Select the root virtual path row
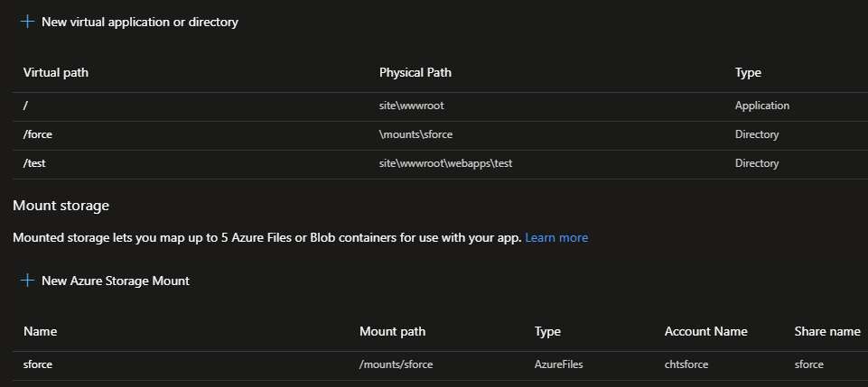Image resolution: width=868 pixels, height=387 pixels. point(26,106)
